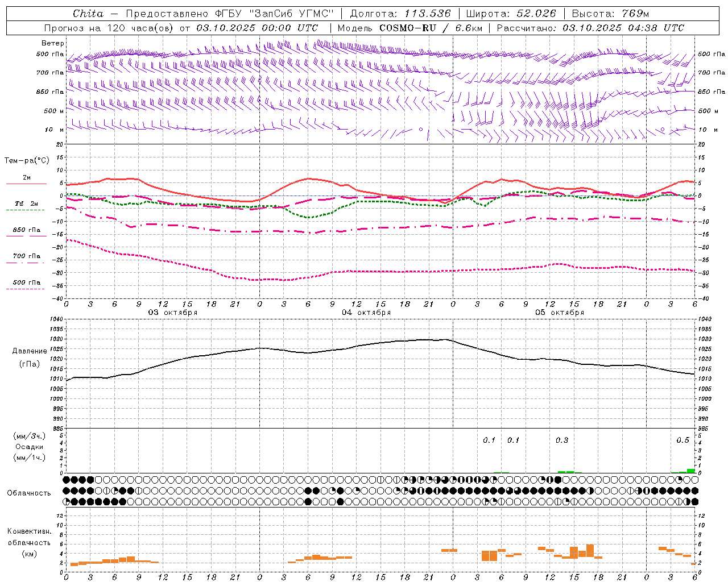The image size is (728, 582).
Task: Click the 0.5 precipitation amount value
Action: (682, 440)
